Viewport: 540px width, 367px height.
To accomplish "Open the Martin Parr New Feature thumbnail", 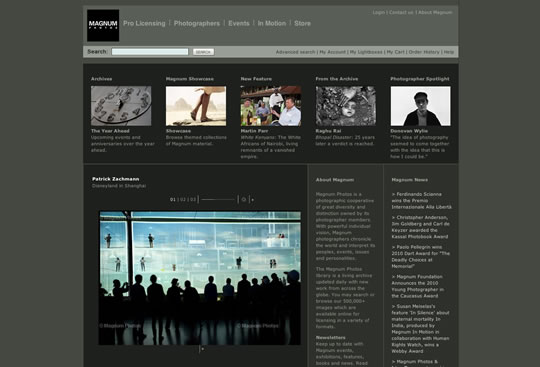I will (x=271, y=106).
